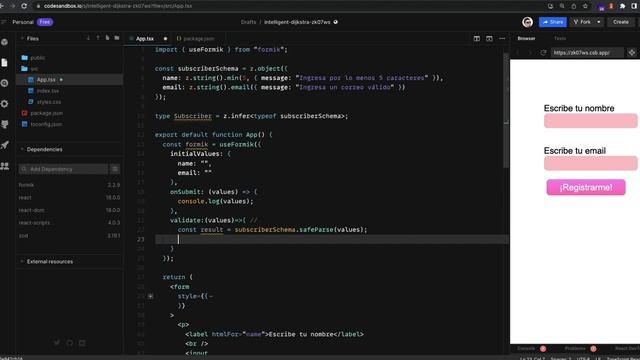Open index.tsx in the file tree
The width and height of the screenshot is (640, 360).
(x=69, y=91)
